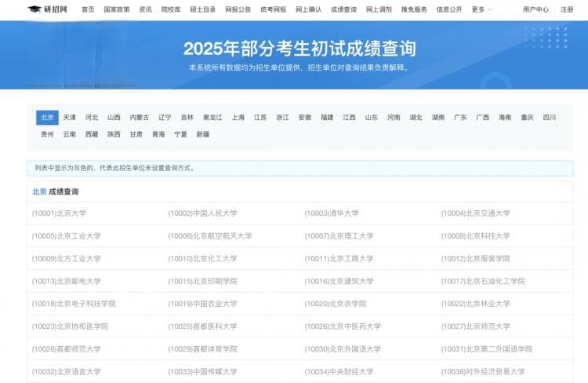The width and height of the screenshot is (588, 383).
Task: Click (10034)中央财经大学 entry
Action: pos(339,372)
